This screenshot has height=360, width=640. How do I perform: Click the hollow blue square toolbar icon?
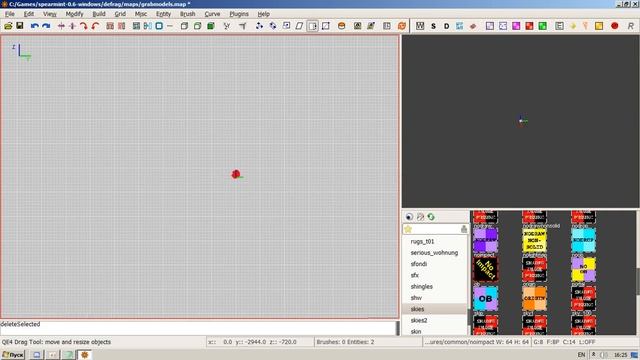coord(159,26)
